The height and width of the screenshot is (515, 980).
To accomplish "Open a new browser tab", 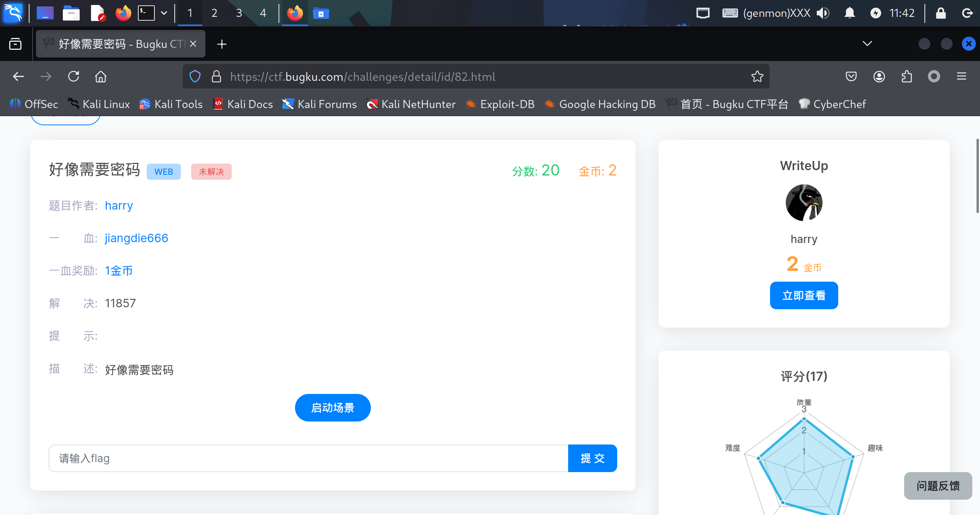I will [222, 44].
